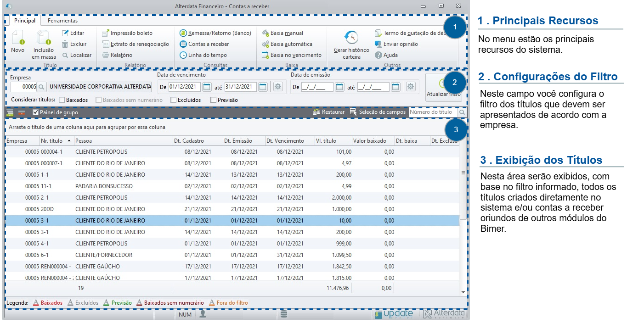The image size is (644, 329).
Task: Click the Número do título search field
Action: 433,112
